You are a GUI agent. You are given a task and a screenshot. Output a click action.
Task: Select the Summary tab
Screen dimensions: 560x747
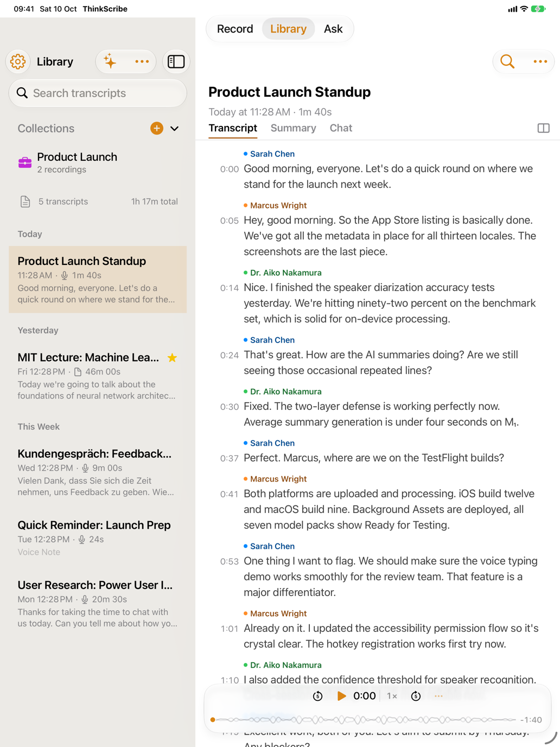(x=294, y=128)
